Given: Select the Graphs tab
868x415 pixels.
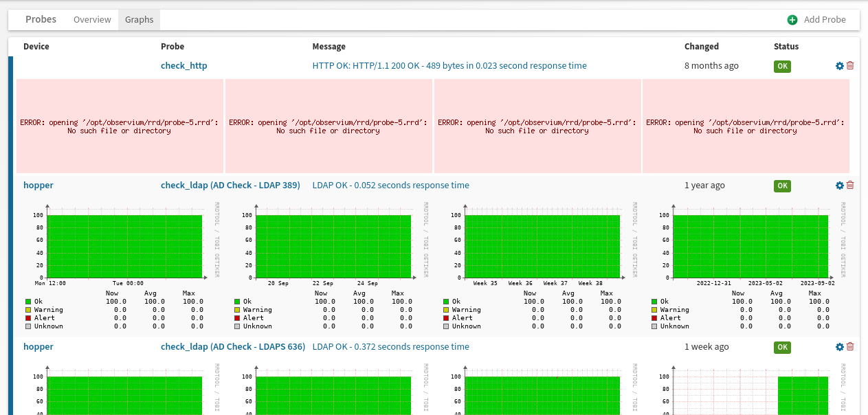Looking at the screenshot, I should (139, 20).
